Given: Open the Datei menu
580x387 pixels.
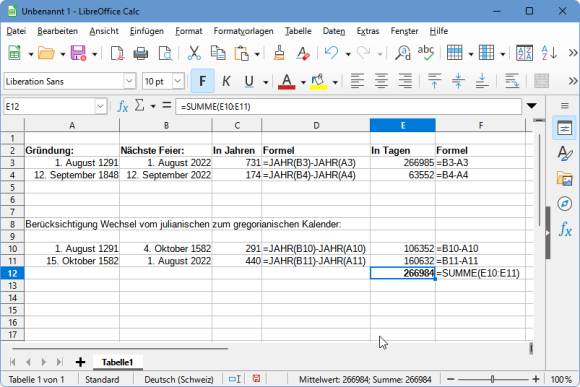Looking at the screenshot, I should (x=16, y=31).
